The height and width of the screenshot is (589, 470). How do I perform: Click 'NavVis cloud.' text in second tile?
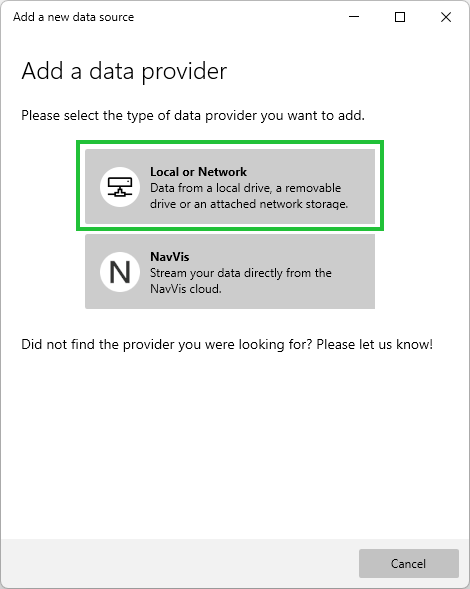[186, 289]
